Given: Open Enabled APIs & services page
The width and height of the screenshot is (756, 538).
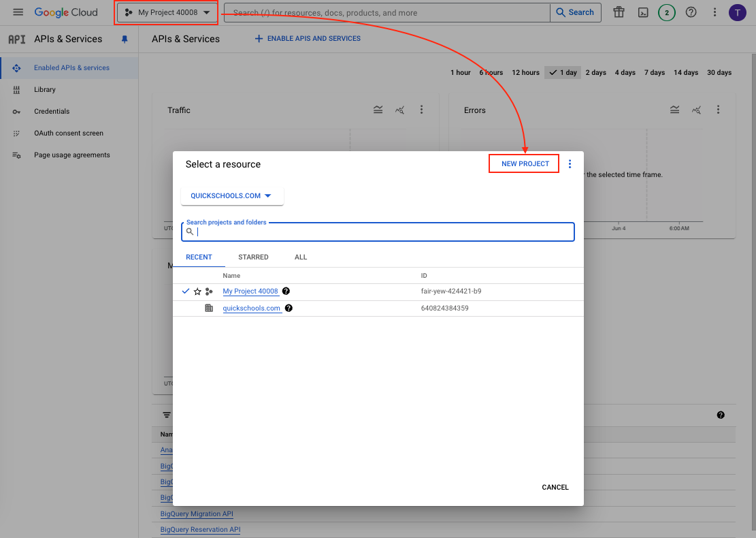Looking at the screenshot, I should (x=69, y=68).
